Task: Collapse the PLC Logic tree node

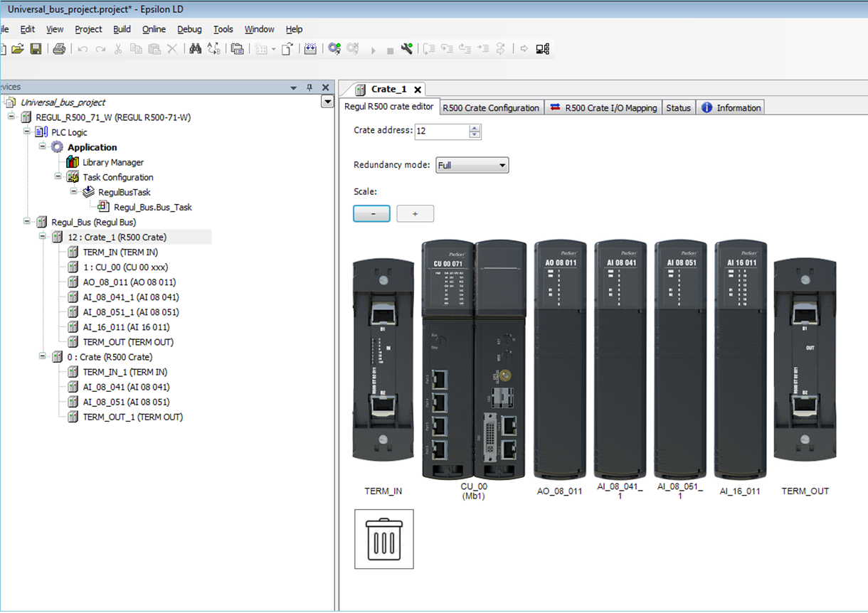Action: point(27,132)
